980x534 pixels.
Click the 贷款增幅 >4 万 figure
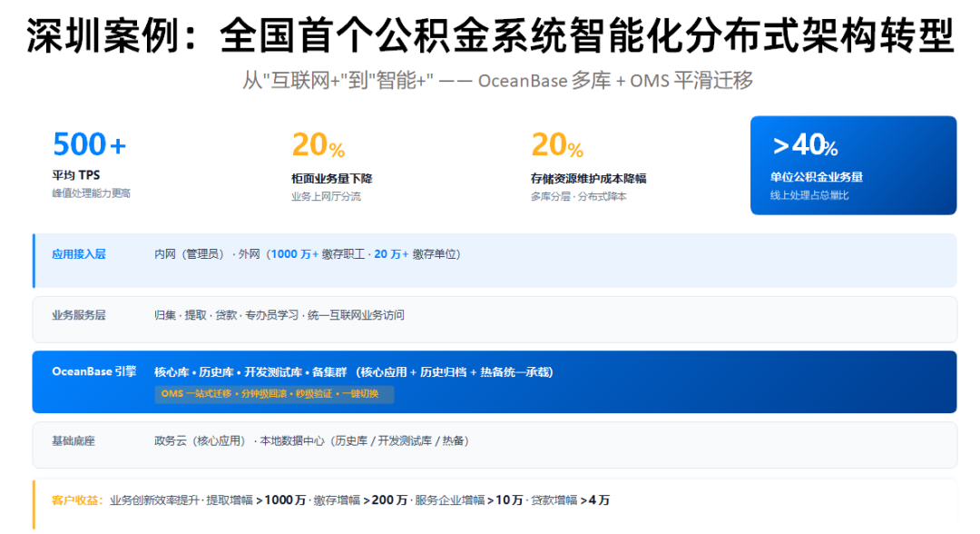[x=570, y=500]
